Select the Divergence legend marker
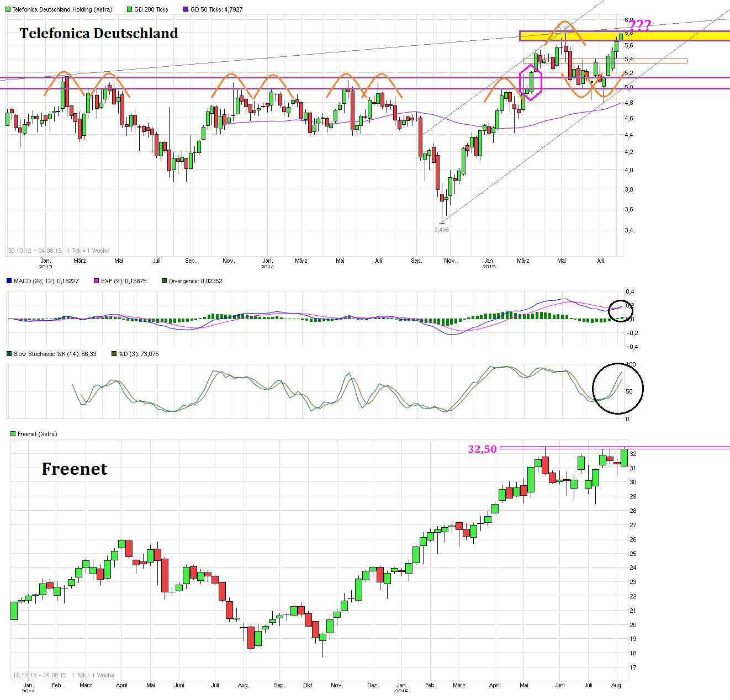Image resolution: width=730 pixels, height=700 pixels. 163,281
